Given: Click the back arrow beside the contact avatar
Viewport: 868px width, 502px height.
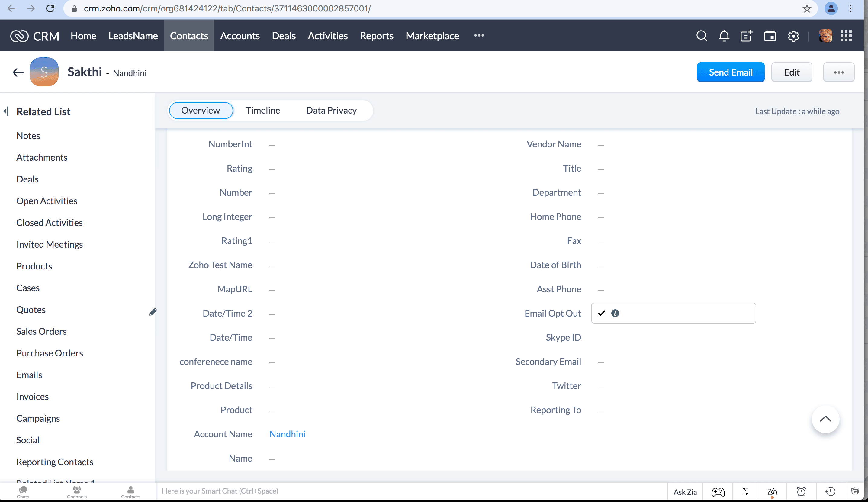Looking at the screenshot, I should (x=18, y=72).
